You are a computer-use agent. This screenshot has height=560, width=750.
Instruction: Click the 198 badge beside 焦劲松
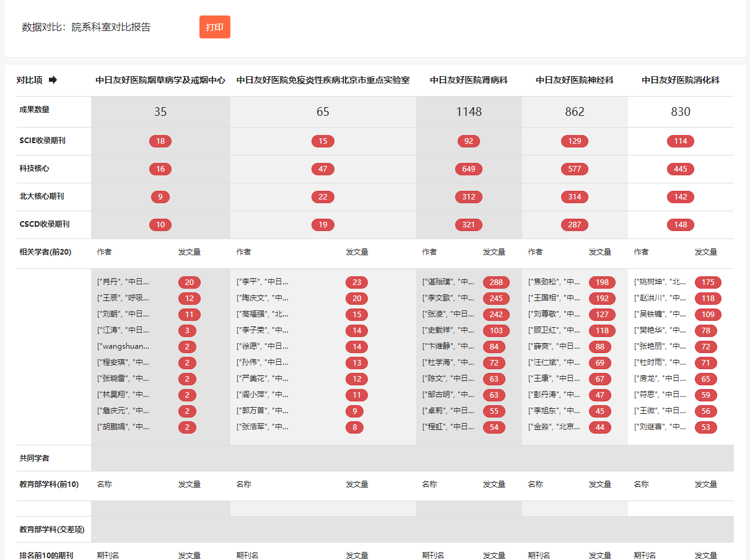point(602,282)
